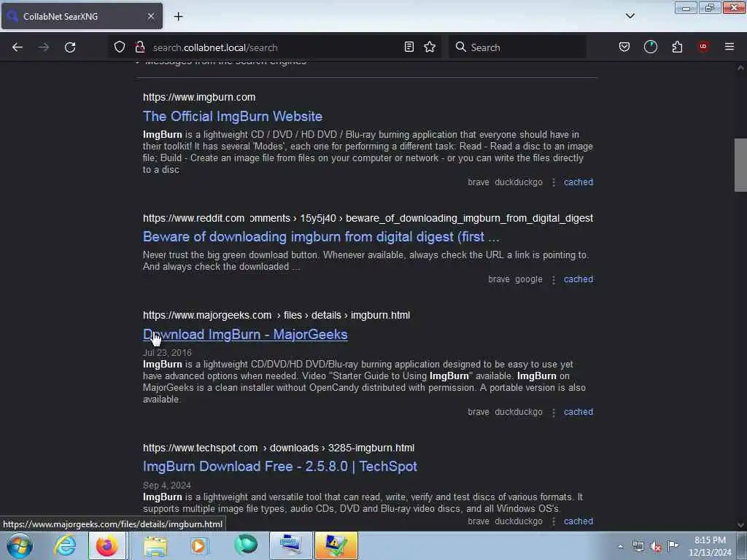Go back to the previous page
The height and width of the screenshot is (560, 747).
tap(18, 47)
